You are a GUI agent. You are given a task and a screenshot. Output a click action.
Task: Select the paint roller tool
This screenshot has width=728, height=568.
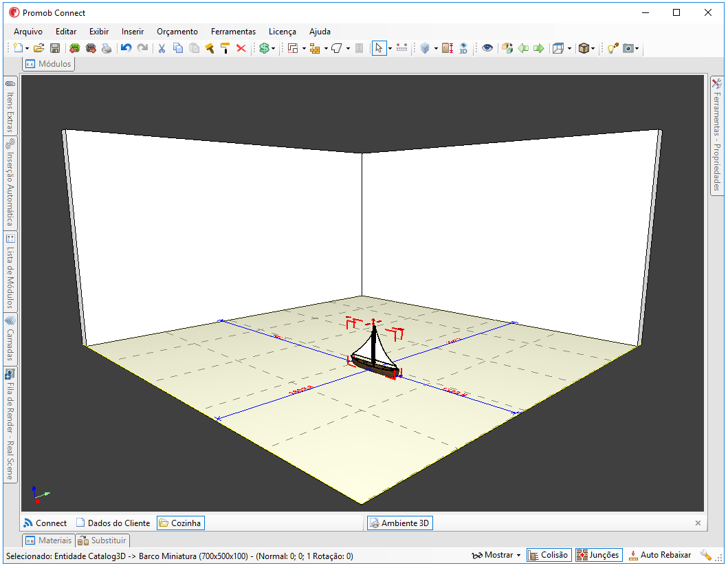click(x=225, y=48)
